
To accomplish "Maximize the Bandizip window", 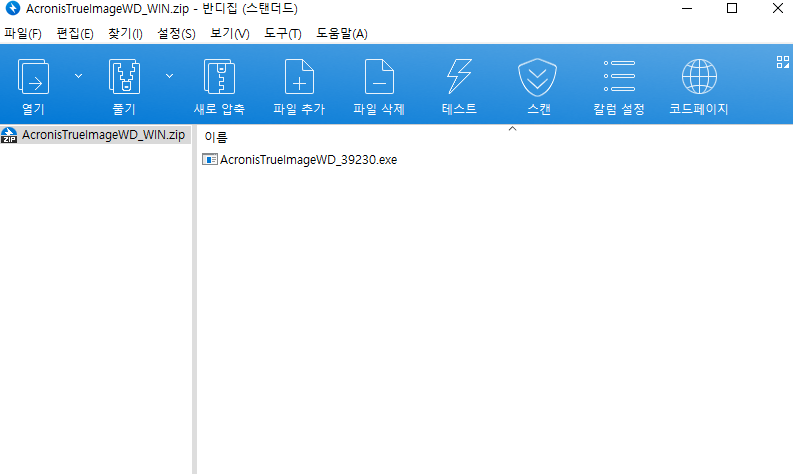I will pyautogui.click(x=732, y=9).
